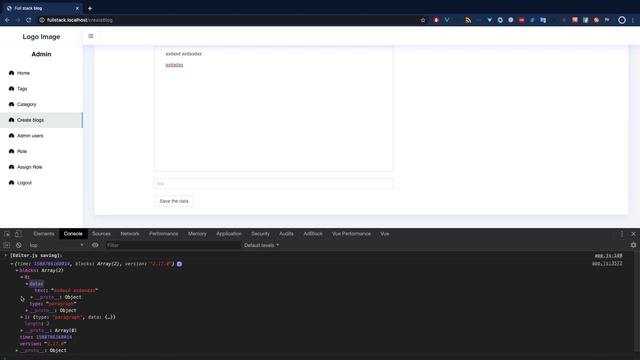Open the Category sidebar link
The width and height of the screenshot is (640, 360).
point(27,104)
